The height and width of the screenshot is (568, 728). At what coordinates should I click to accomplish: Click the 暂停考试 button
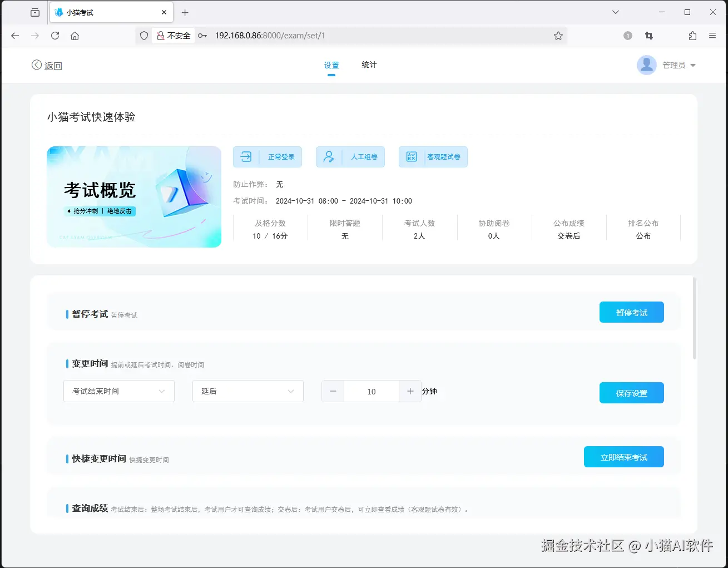631,312
